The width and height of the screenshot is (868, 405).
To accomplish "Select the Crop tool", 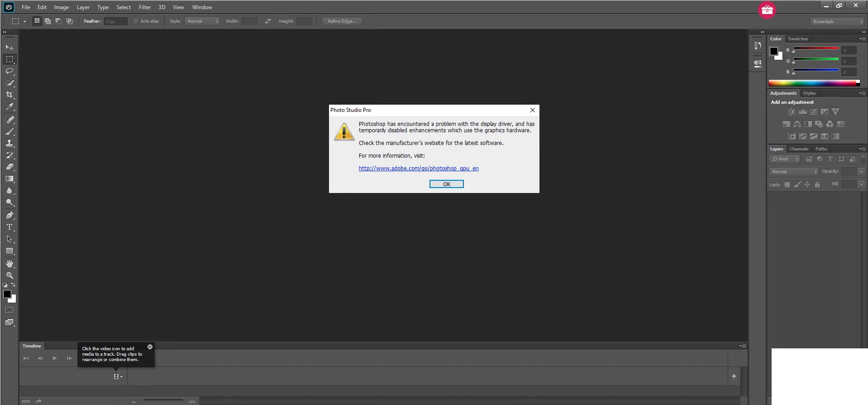I will click(10, 95).
